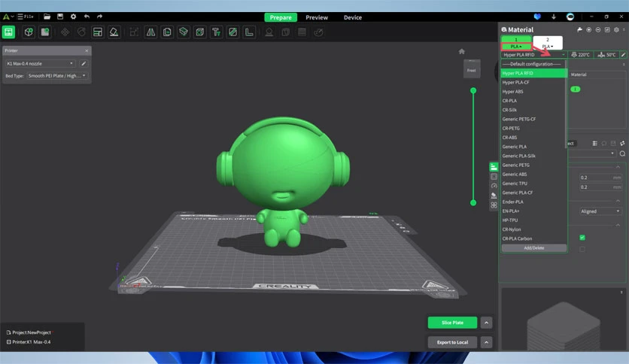Viewport: 629px width, 364px height.
Task: Select the L-shaped measure tool
Action: 249,32
